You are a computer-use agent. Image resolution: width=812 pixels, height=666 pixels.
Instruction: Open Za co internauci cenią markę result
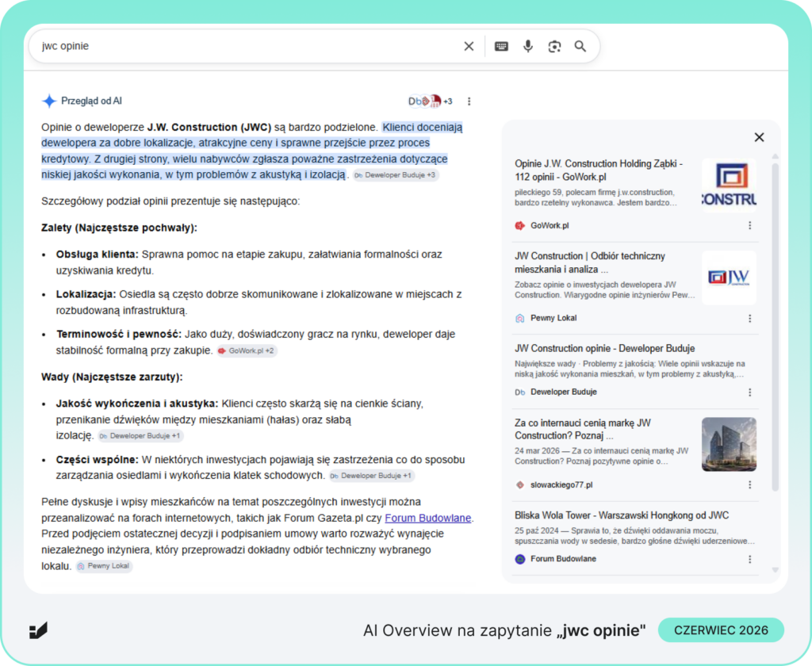tap(583, 429)
